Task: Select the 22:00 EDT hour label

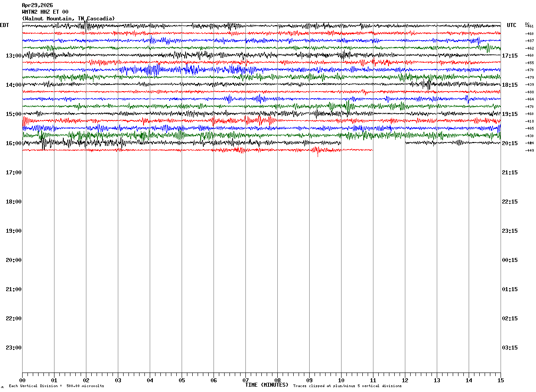Action: coord(14,319)
